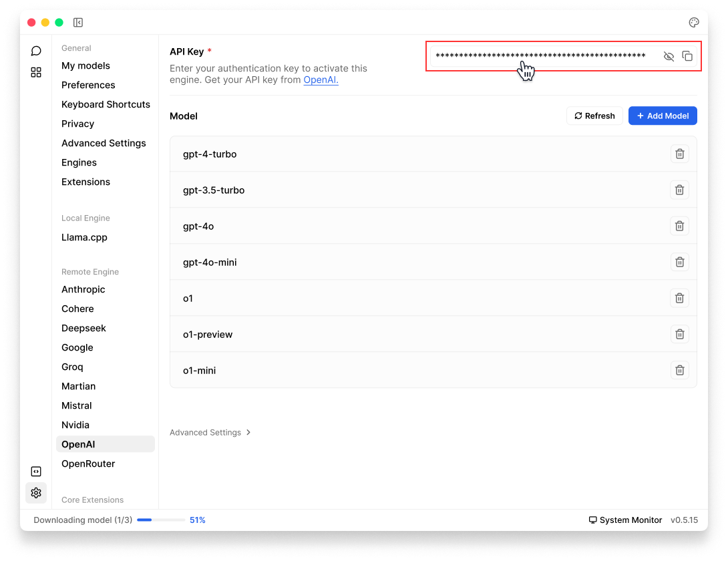Click the Refresh models button
Screen dimensions: 728x561
click(x=594, y=116)
